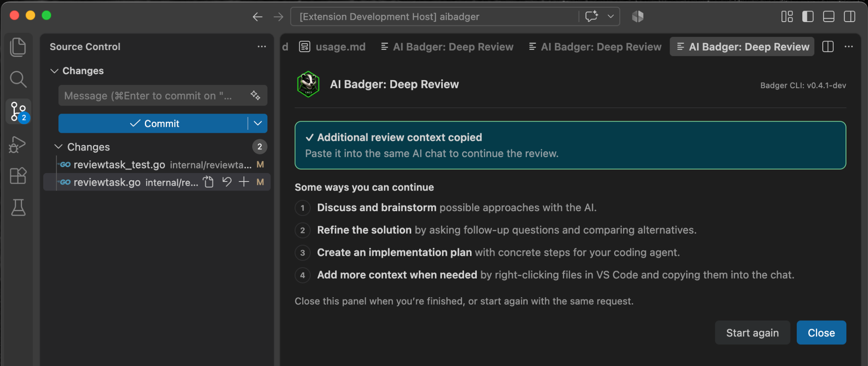Click step 3 'Create an implementation plan'

pyautogui.click(x=395, y=252)
